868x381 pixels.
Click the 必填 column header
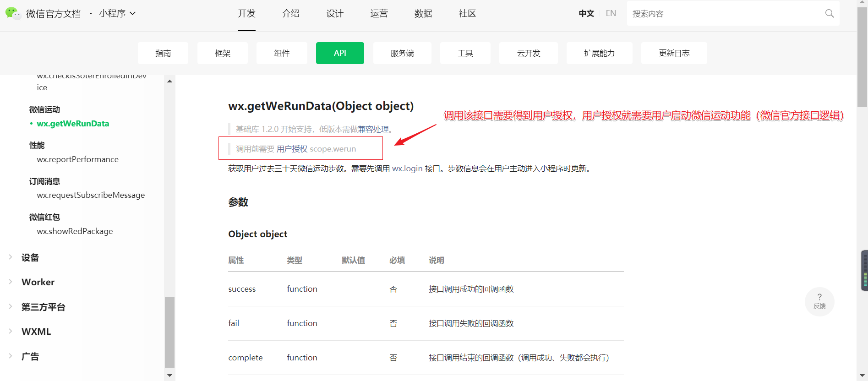[397, 260]
